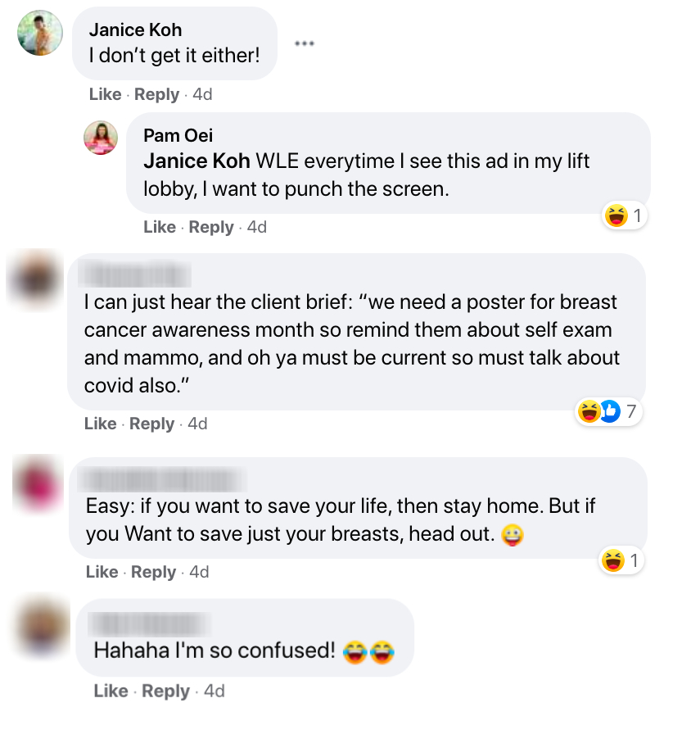The image size is (700, 739).
Task: Open laughing reaction on Pam Oei's reply
Action: [x=625, y=216]
